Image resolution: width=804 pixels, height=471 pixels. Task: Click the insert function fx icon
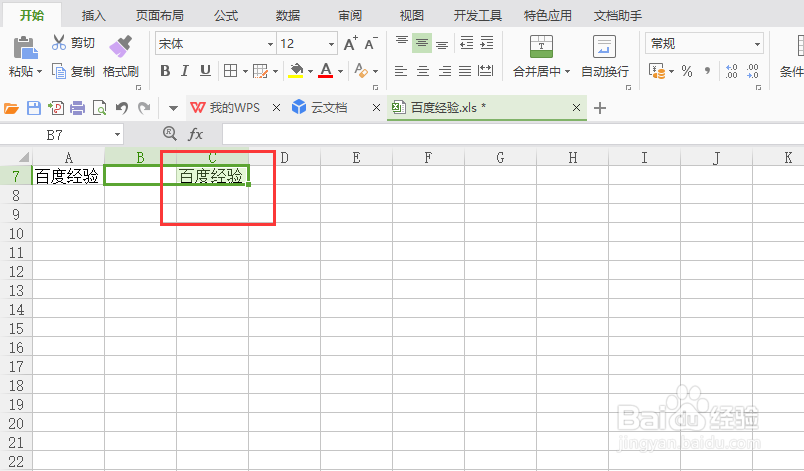tap(195, 134)
